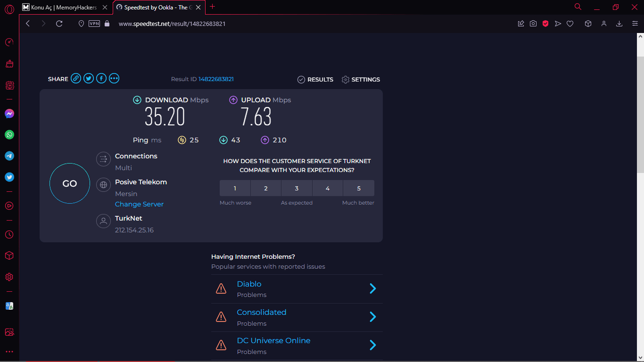644x362 pixels.
Task: Share the result on Facebook
Action: point(101,79)
